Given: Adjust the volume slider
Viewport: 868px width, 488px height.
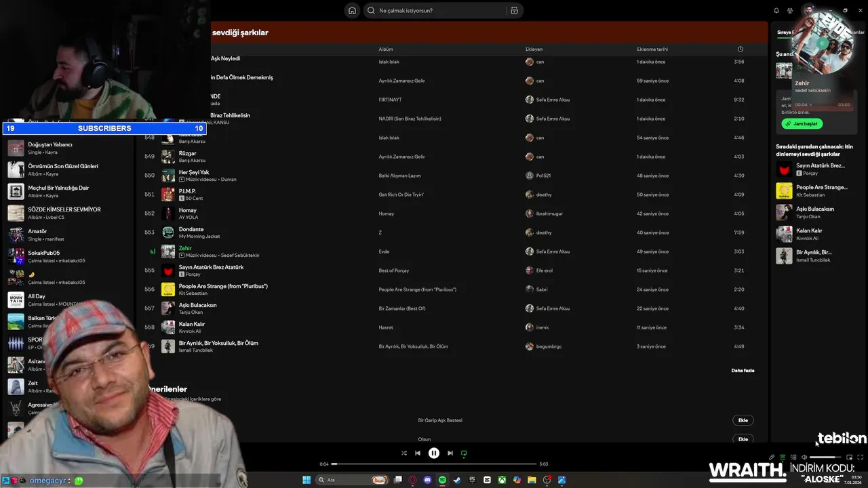Looking at the screenshot, I should 825,457.
